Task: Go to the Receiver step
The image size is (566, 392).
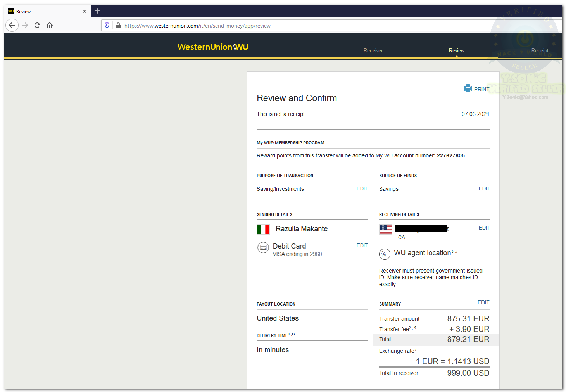Action: 373,51
